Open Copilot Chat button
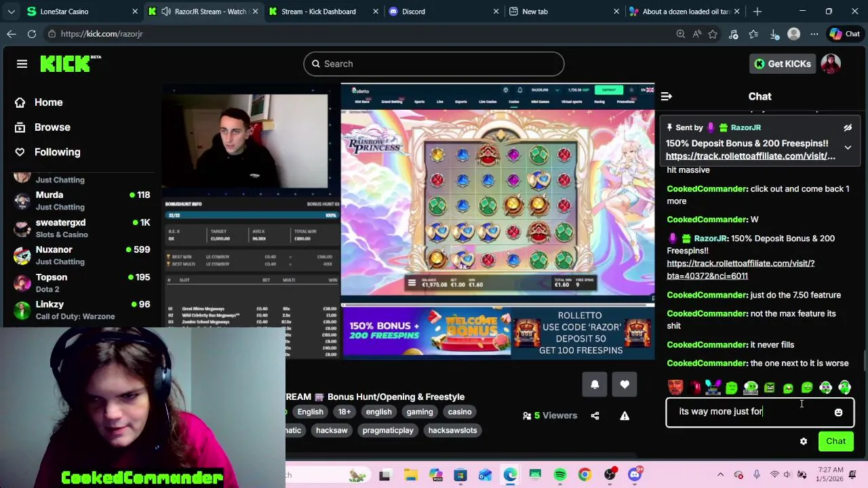Image resolution: width=868 pixels, height=488 pixels. (844, 34)
